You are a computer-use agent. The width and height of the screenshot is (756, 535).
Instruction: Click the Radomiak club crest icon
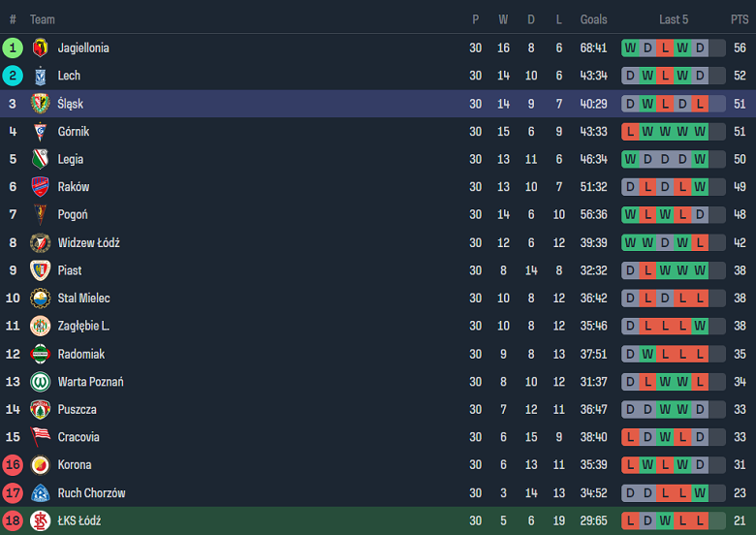[x=40, y=354]
